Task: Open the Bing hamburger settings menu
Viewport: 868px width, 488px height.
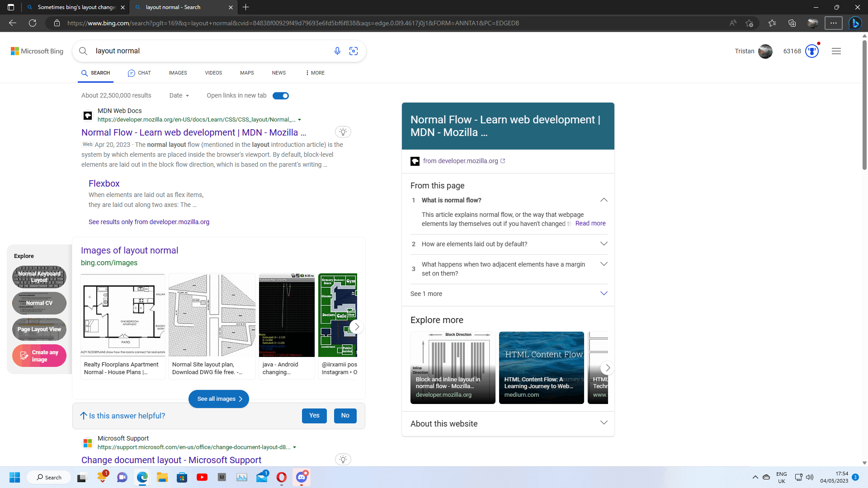Action: tap(836, 51)
